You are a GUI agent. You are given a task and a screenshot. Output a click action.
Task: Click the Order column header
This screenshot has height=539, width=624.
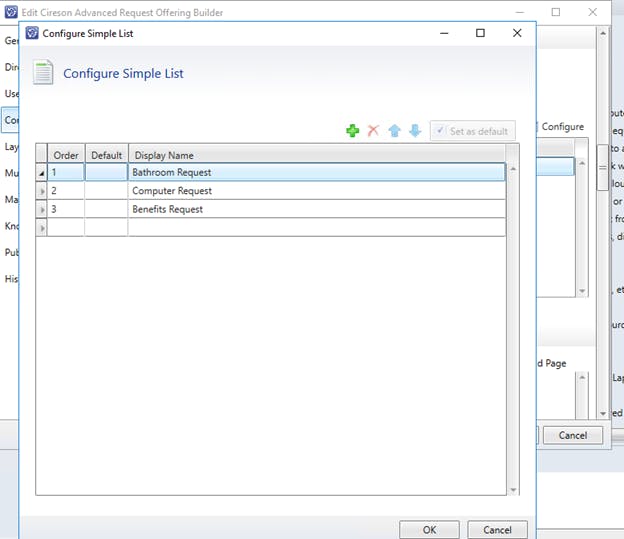click(x=66, y=155)
